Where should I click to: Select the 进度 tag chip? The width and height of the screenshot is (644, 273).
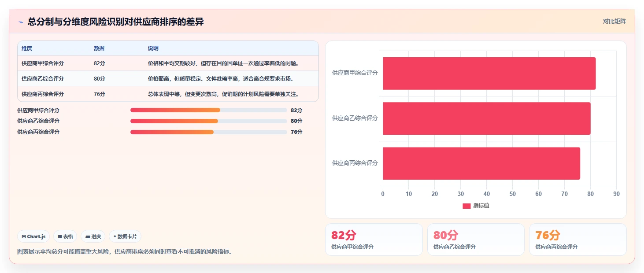[x=93, y=236]
